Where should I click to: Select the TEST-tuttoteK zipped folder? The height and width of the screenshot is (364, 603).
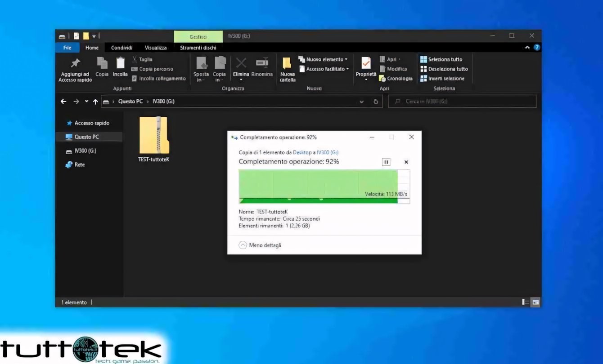(x=154, y=139)
